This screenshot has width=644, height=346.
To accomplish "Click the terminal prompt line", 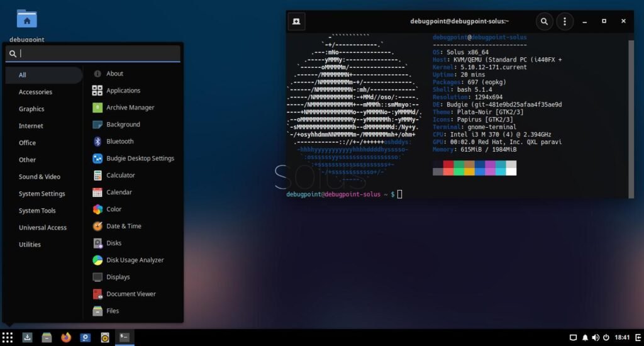I will pos(344,194).
